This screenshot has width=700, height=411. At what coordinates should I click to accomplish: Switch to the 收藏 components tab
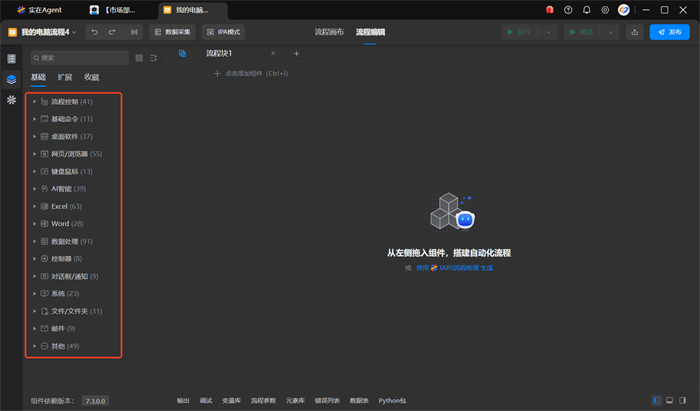point(92,77)
